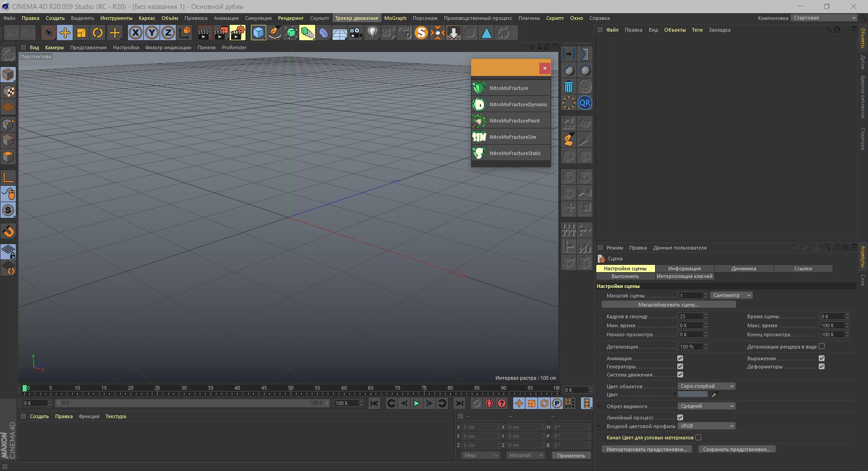Open the MoGraph menu
The height and width of the screenshot is (471, 868).
(395, 18)
